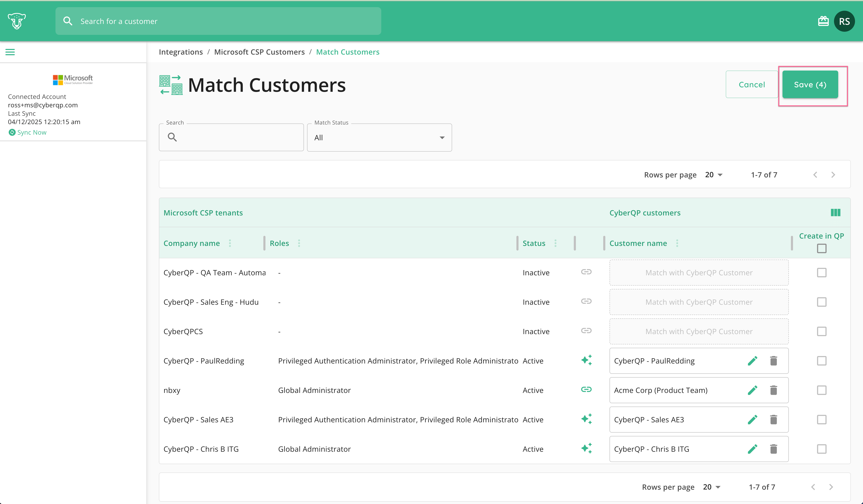
Task: Toggle the Create in QP select-all checkbox
Action: pos(822,248)
